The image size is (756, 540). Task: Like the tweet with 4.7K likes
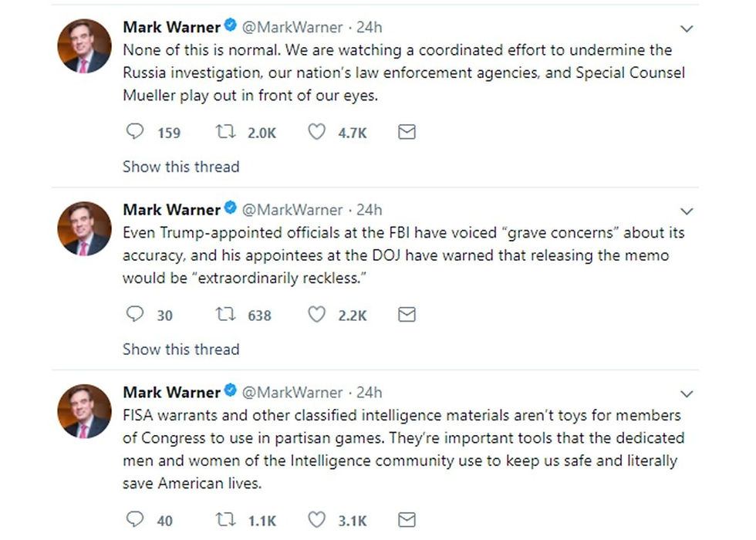pos(316,132)
